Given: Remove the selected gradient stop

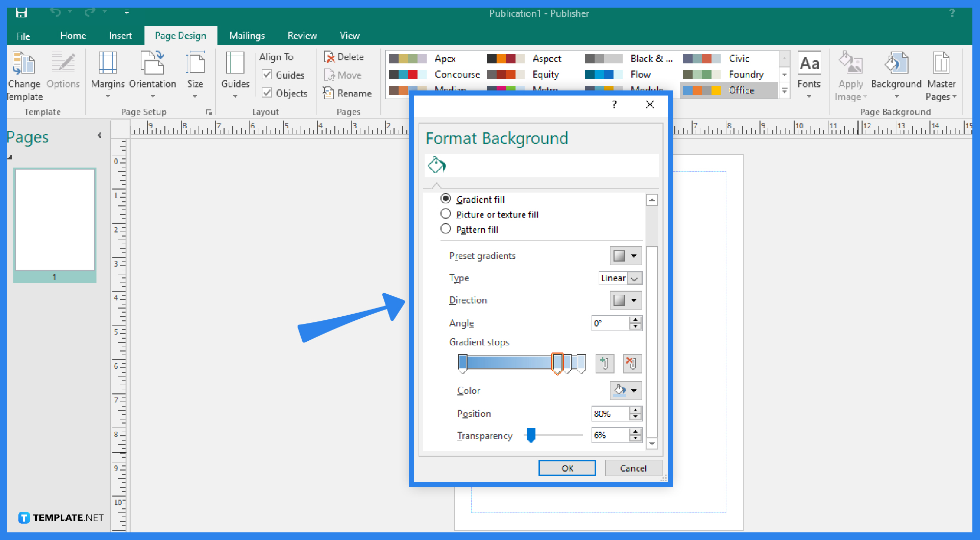Looking at the screenshot, I should 632,363.
